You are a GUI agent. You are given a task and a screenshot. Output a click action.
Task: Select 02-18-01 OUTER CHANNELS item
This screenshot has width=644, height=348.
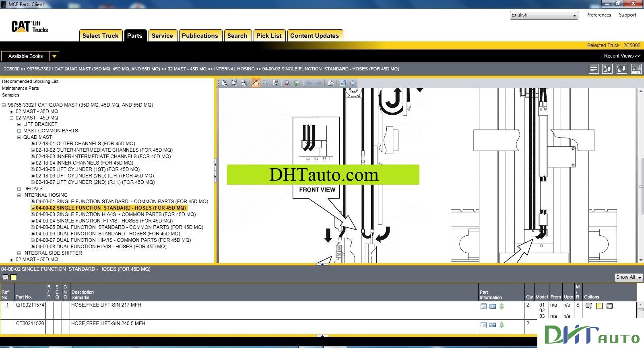pos(85,144)
